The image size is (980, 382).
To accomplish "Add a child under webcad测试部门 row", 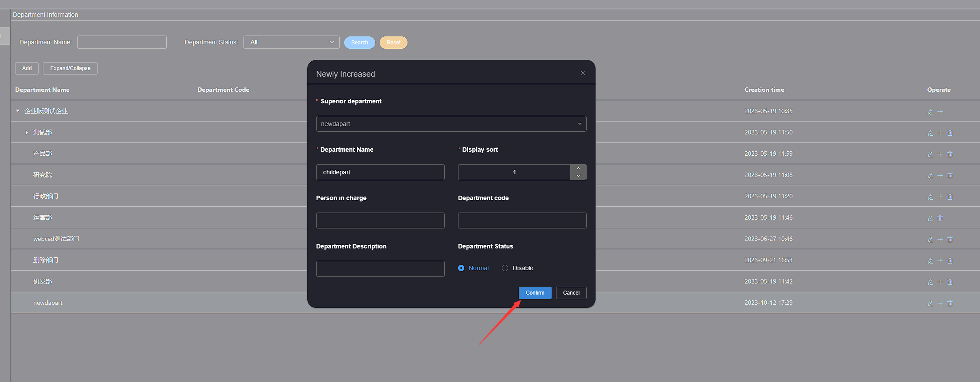I will [x=940, y=240].
